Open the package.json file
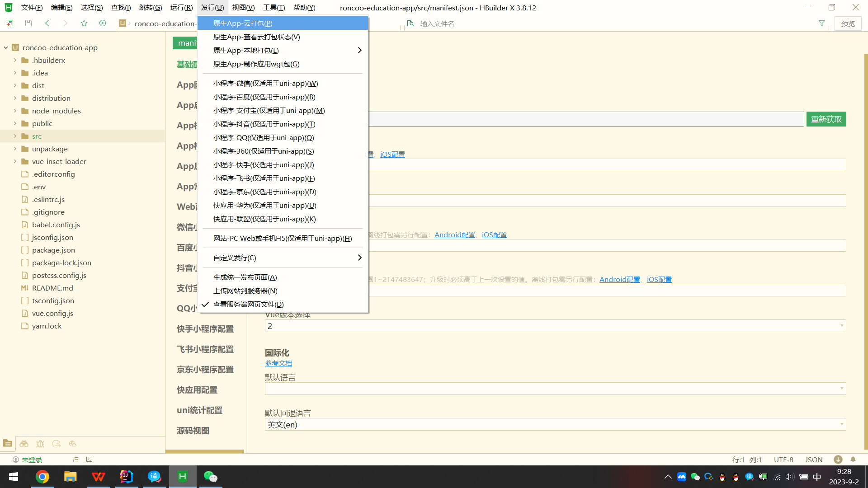868x488 pixels. point(53,250)
